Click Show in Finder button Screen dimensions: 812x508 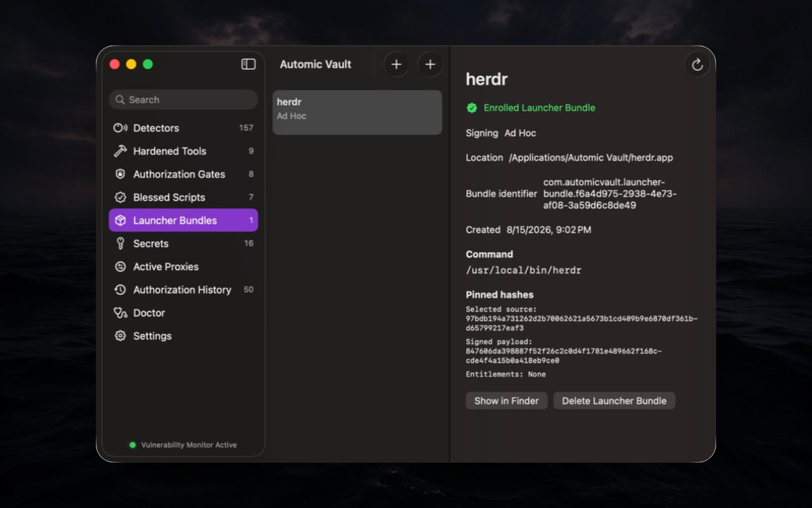pyautogui.click(x=506, y=401)
